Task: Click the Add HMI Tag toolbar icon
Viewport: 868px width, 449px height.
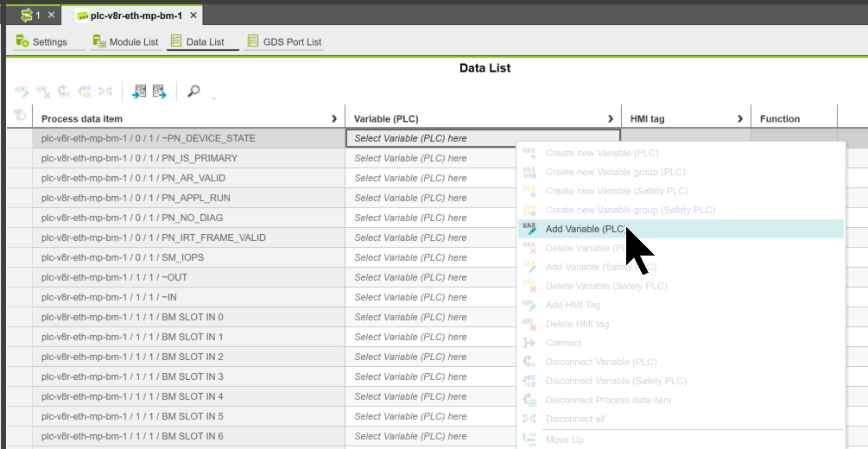Action: 22,91
